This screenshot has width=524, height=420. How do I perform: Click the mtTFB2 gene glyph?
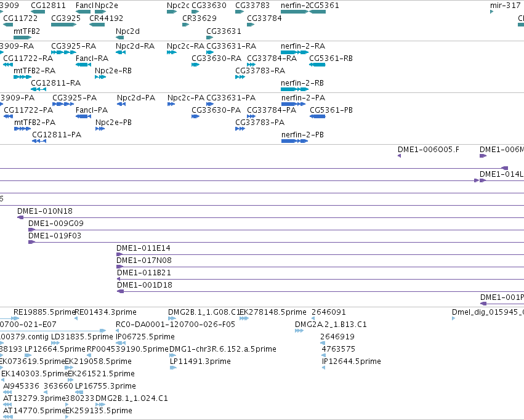click(22, 38)
